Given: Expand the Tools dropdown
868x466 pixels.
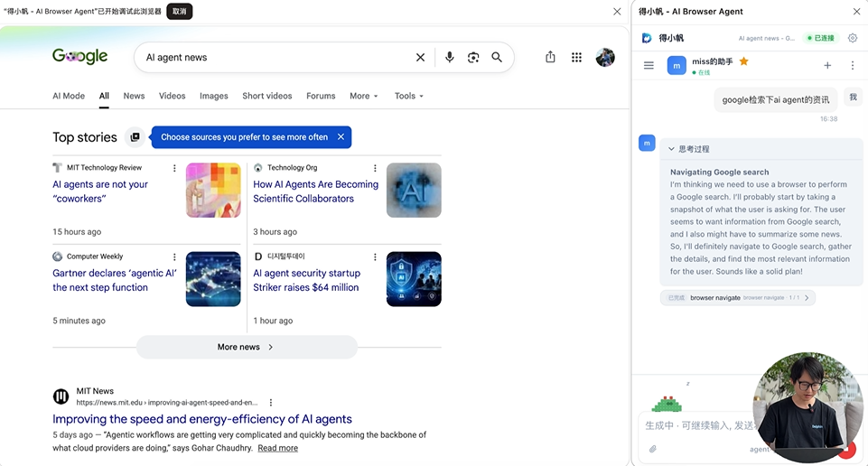Looking at the screenshot, I should (x=409, y=96).
